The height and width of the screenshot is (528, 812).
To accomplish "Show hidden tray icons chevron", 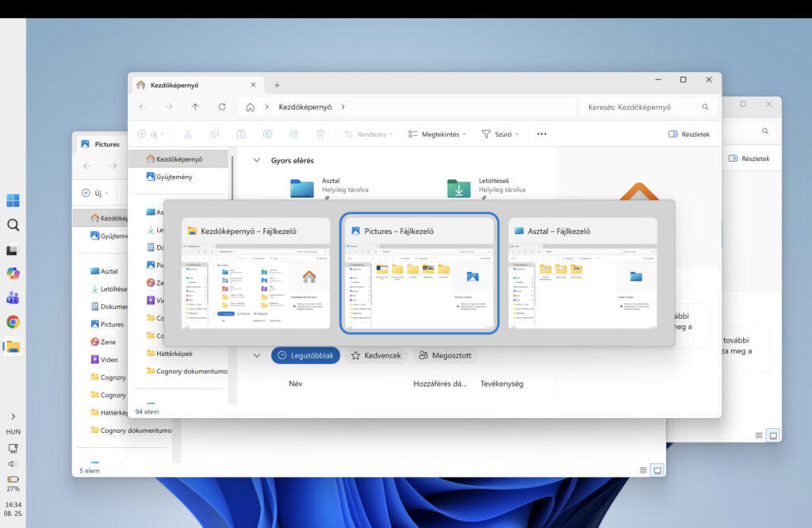I will tap(13, 416).
